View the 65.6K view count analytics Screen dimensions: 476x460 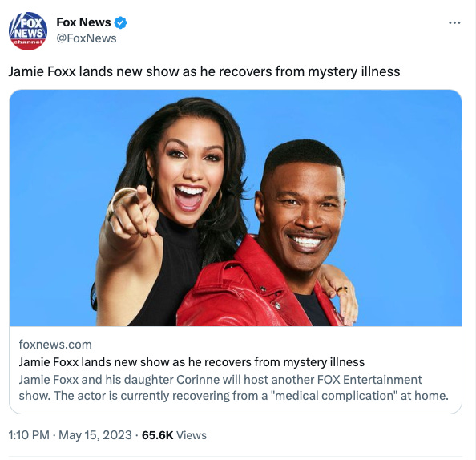pyautogui.click(x=157, y=435)
